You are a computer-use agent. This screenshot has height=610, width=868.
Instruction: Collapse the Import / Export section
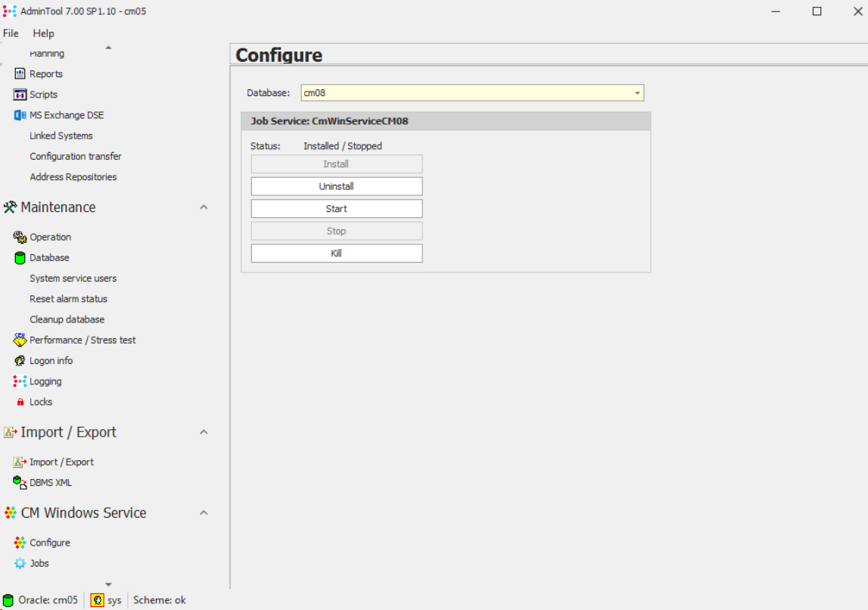(x=204, y=431)
